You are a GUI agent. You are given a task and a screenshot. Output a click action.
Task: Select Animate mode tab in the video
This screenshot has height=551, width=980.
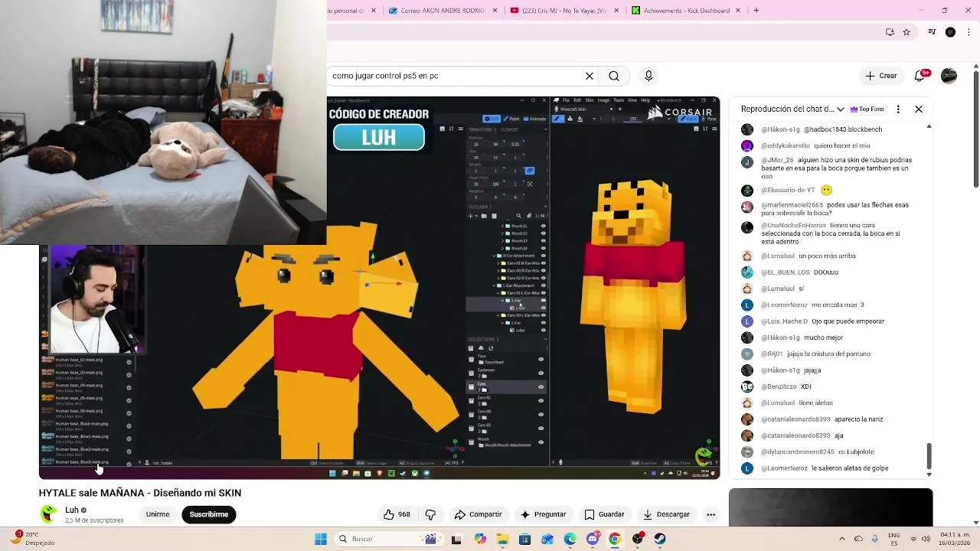(x=535, y=119)
